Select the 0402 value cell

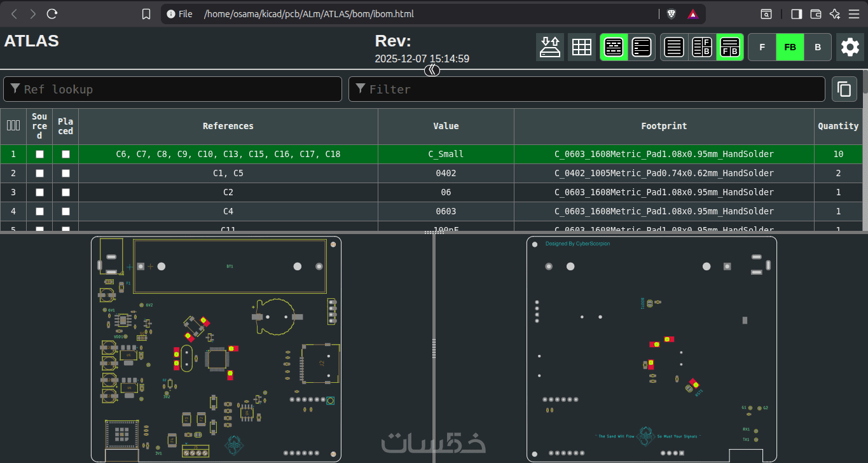tap(446, 173)
